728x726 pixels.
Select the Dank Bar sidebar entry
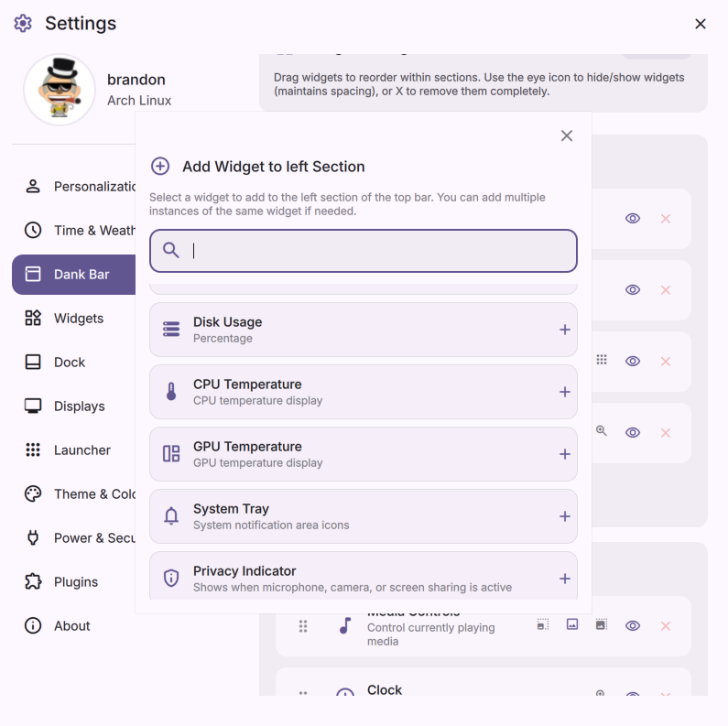pyautogui.click(x=74, y=275)
